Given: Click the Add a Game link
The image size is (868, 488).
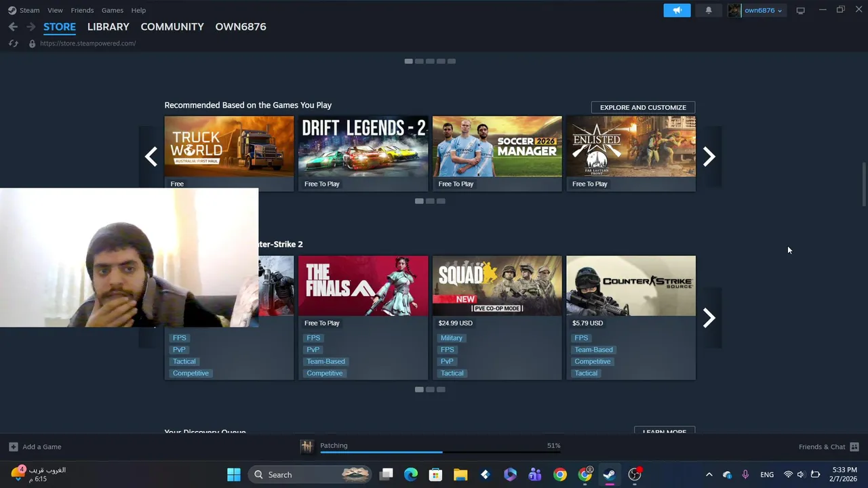Looking at the screenshot, I should tap(41, 447).
